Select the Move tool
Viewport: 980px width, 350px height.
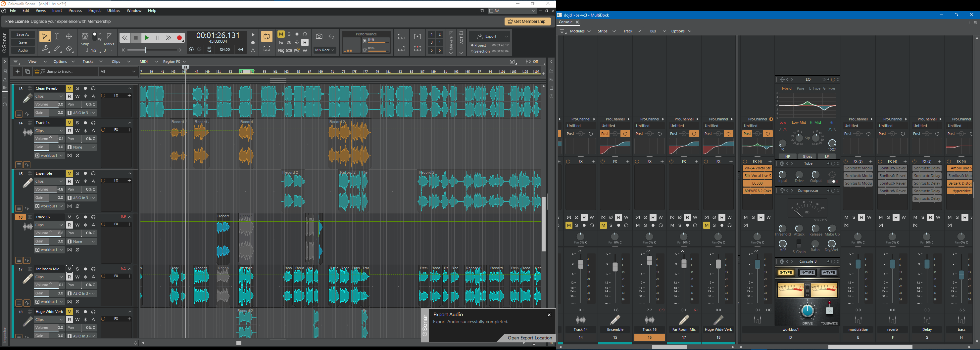click(69, 36)
